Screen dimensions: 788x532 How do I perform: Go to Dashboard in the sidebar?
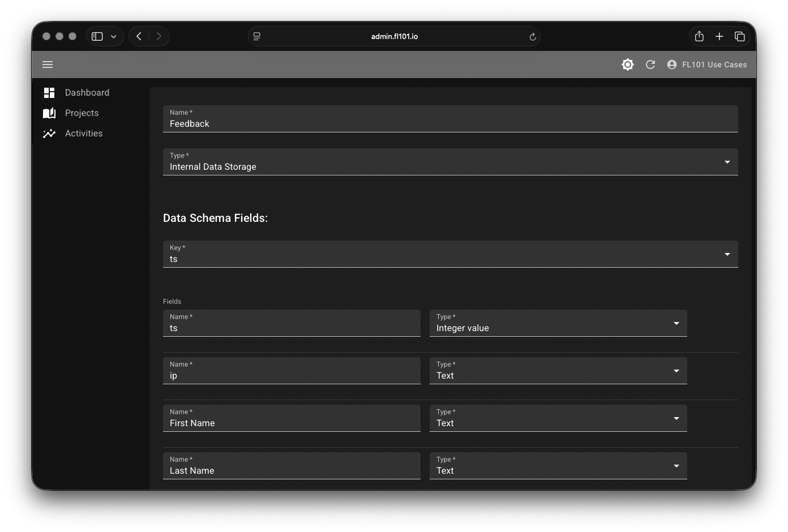pyautogui.click(x=87, y=93)
